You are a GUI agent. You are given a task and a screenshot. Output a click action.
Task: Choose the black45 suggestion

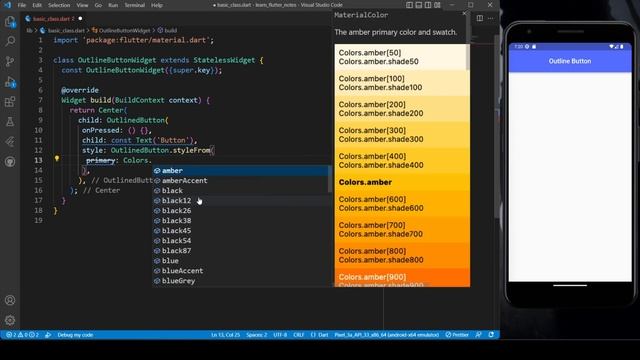click(x=241, y=231)
